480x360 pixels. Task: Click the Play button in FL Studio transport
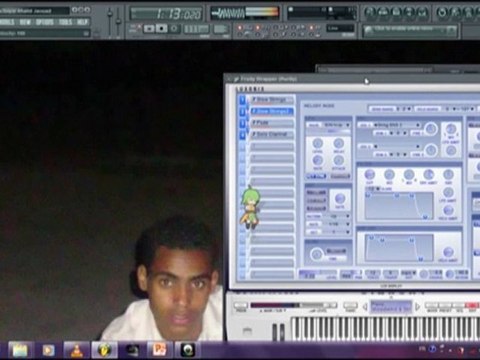pos(149,29)
